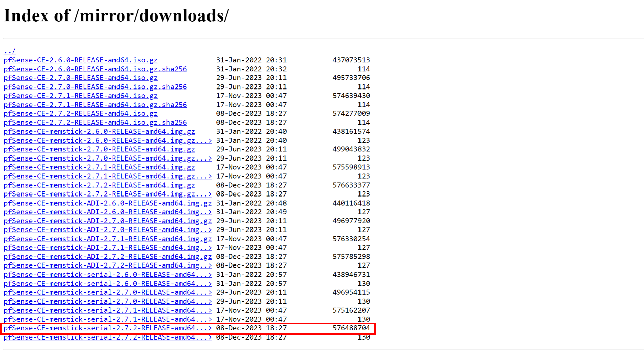Download pfSense-CE-2.7.0-RELEASE-amd64.iso.gz
Image resolution: width=644 pixels, height=356 pixels.
pos(81,78)
